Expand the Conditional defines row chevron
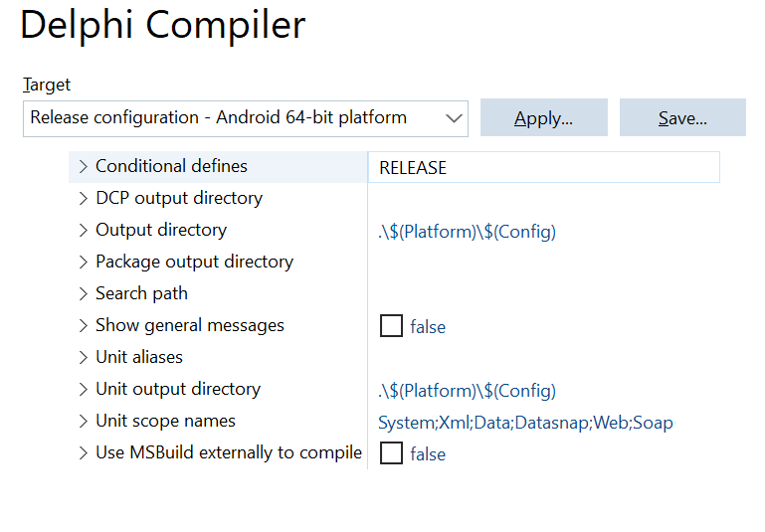The image size is (765, 532). [x=83, y=167]
